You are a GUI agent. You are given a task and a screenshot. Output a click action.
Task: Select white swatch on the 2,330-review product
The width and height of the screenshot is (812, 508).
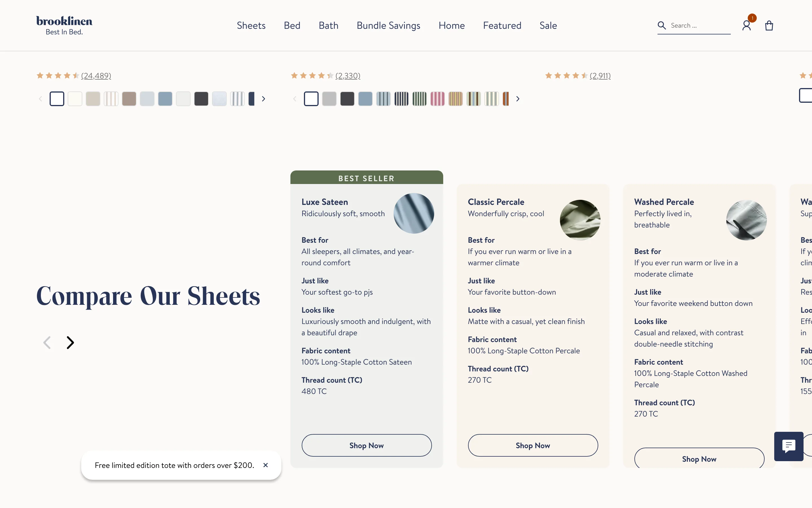[x=311, y=99]
